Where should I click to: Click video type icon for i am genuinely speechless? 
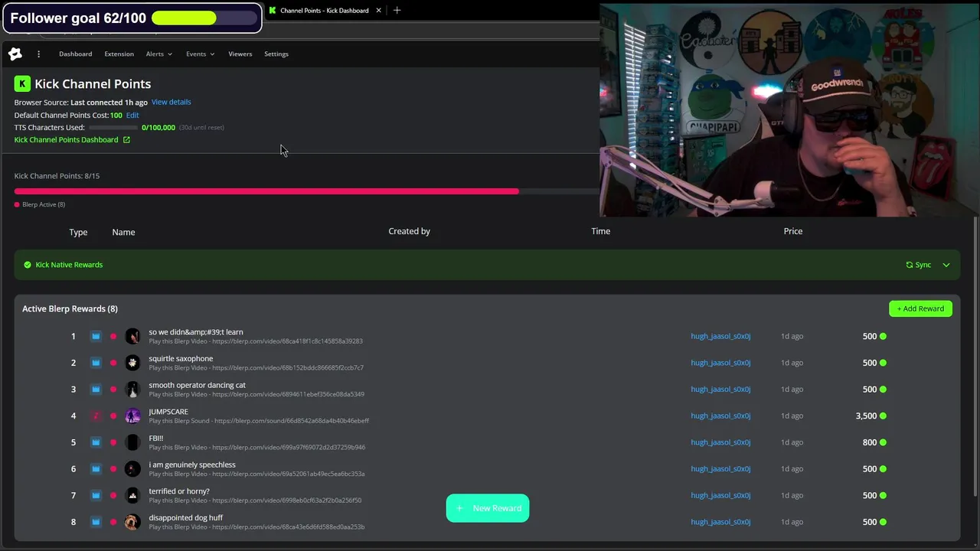click(96, 468)
